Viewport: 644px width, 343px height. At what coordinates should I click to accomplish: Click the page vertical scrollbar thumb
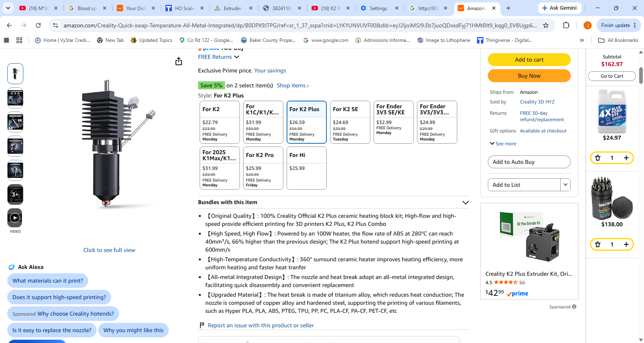pyautogui.click(x=641, y=75)
